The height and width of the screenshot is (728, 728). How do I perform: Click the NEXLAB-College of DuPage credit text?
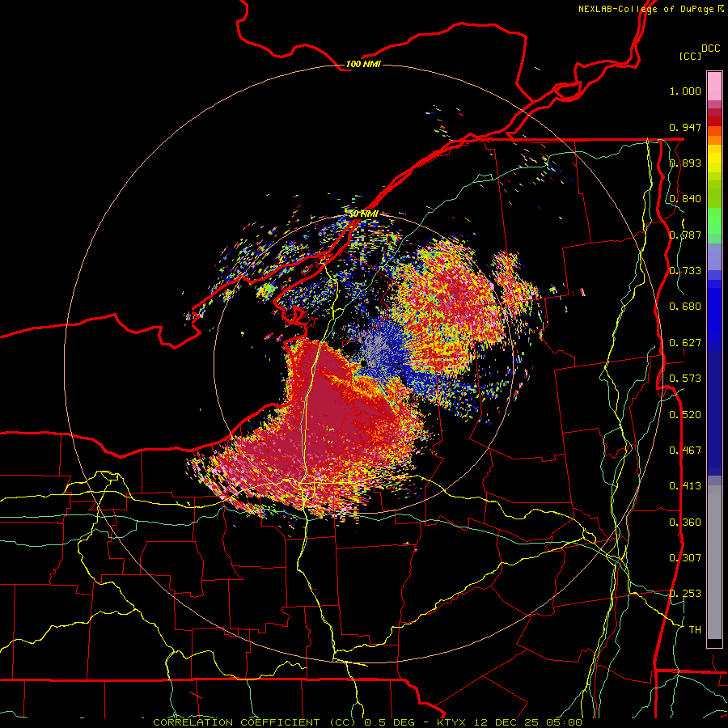click(x=650, y=9)
